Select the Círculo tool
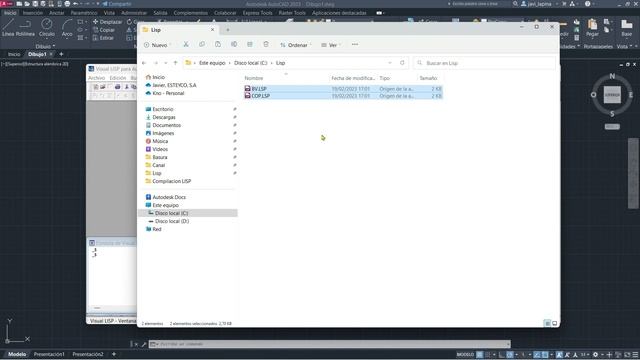 (47, 28)
